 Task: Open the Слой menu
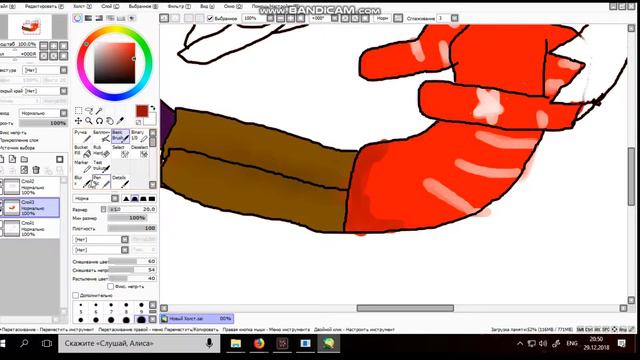click(110, 7)
